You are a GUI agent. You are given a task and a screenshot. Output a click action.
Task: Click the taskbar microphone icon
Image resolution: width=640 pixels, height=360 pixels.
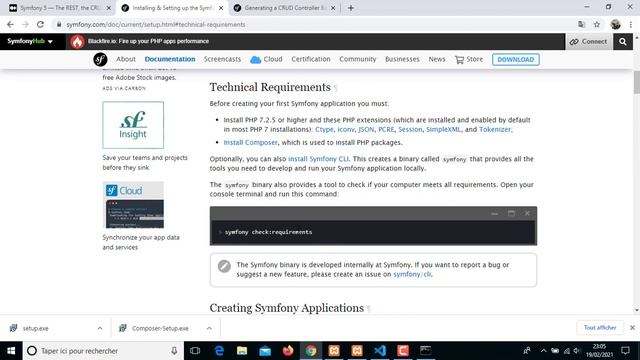pyautogui.click(x=174, y=351)
